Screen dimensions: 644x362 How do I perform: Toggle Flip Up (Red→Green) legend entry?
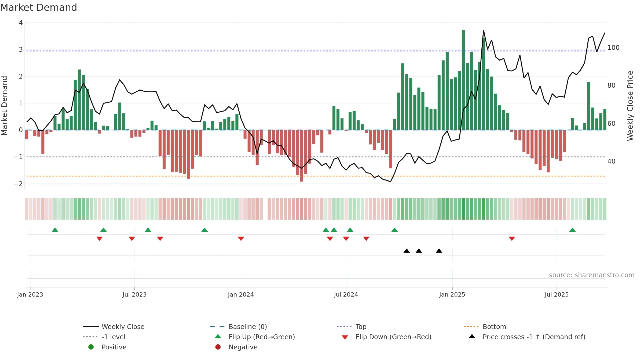click(255, 337)
